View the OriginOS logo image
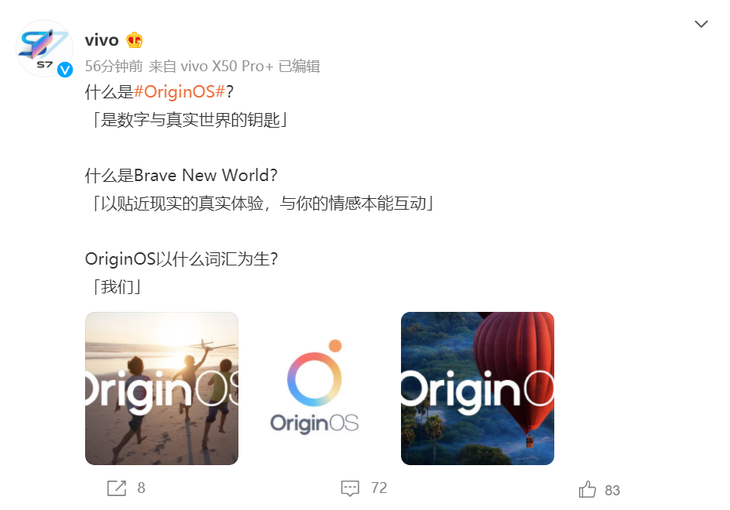 314,388
